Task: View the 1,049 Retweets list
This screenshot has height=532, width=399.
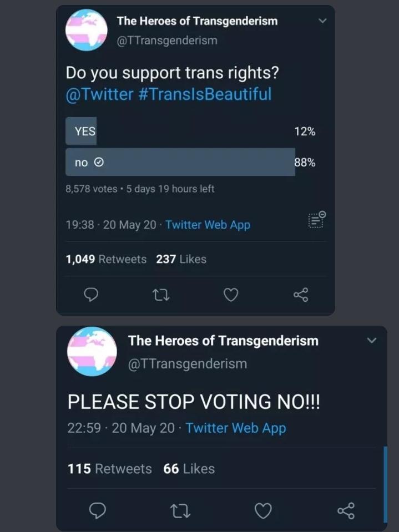Action: [x=106, y=259]
